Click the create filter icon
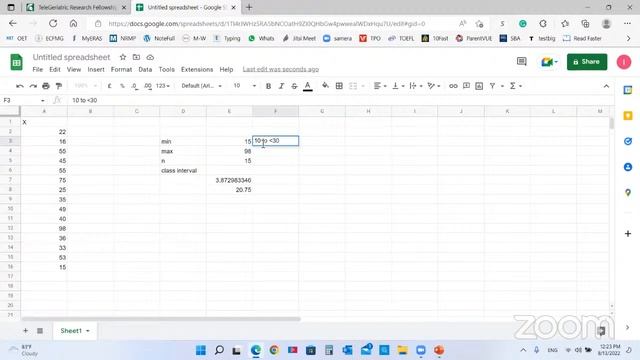The image size is (640, 360). (x=493, y=86)
